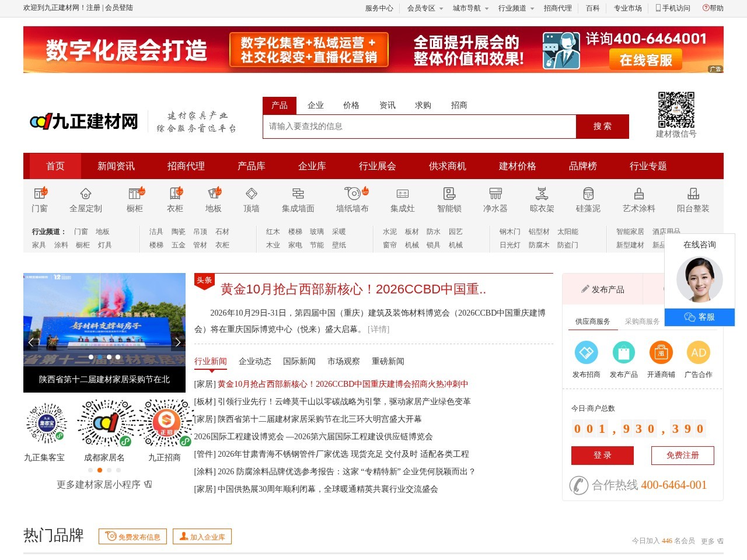The image size is (747, 560).
Task: Show the previous carousel slide arrow
Action: tap(32, 342)
